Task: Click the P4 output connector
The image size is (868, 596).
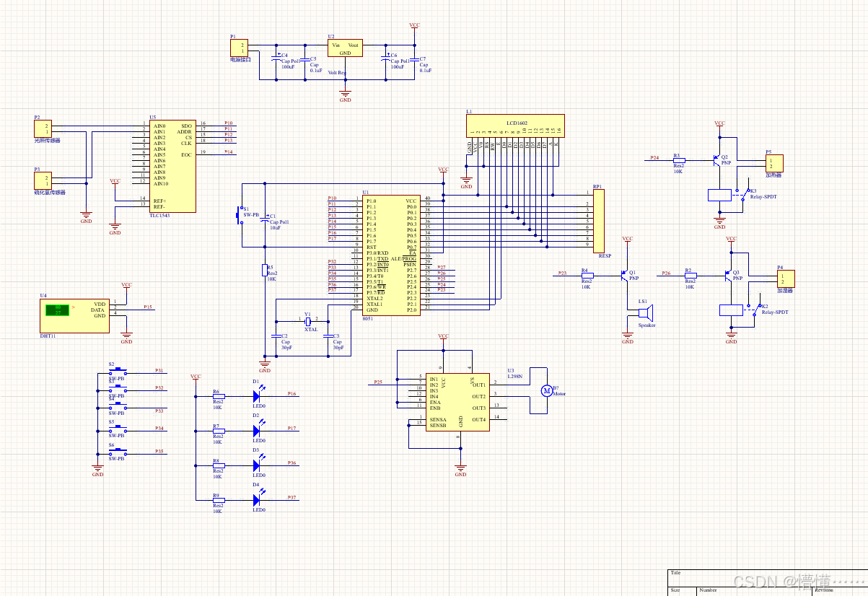Action: click(x=786, y=279)
